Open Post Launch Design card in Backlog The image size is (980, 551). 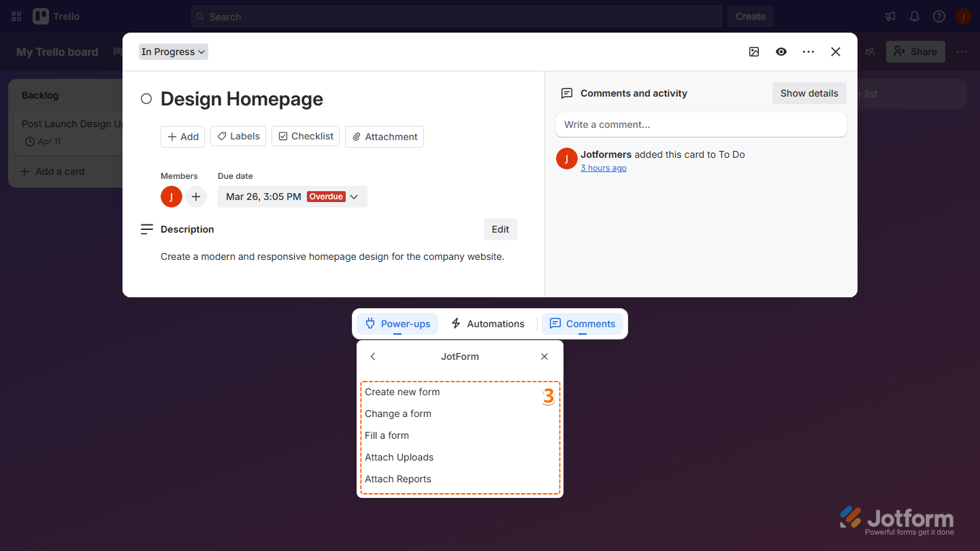69,133
